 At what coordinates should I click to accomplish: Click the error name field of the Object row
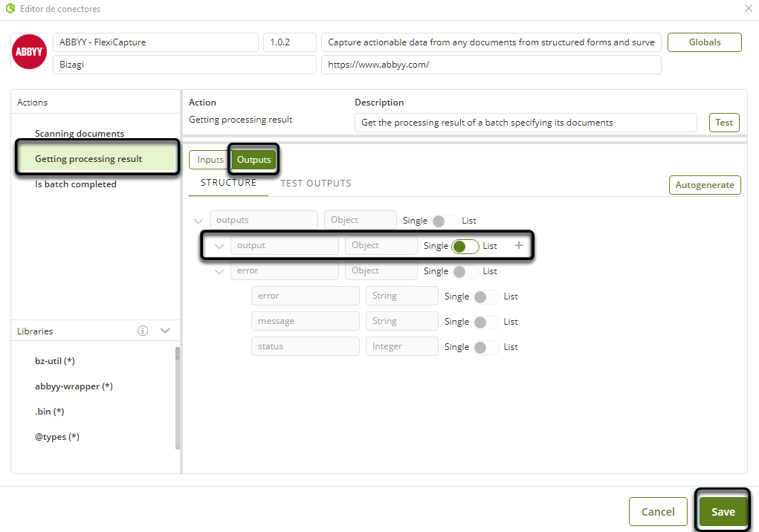click(x=285, y=270)
